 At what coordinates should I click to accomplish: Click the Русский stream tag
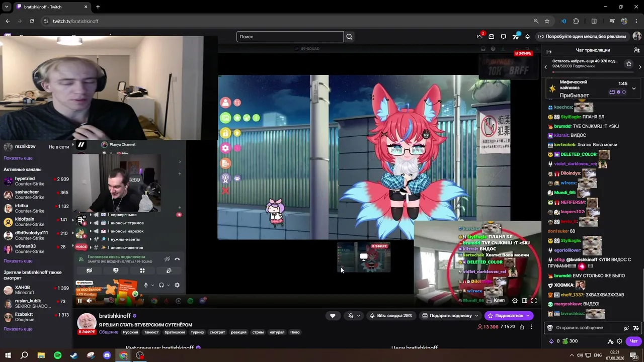(130, 332)
